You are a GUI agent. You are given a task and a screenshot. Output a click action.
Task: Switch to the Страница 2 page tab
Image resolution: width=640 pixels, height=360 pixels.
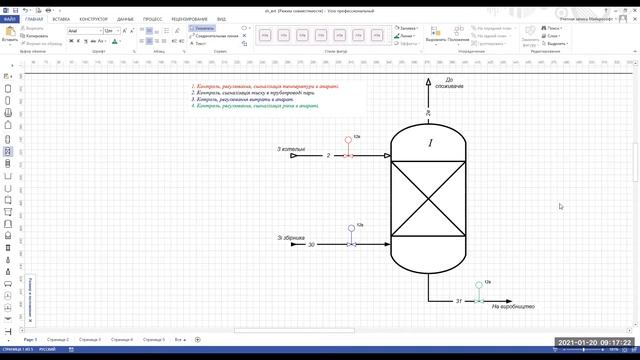coord(58,340)
